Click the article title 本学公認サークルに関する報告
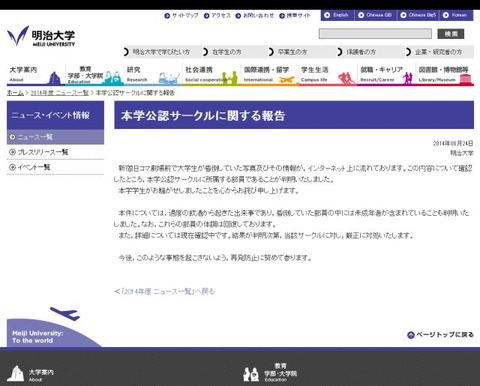The image size is (480, 386). click(203, 116)
